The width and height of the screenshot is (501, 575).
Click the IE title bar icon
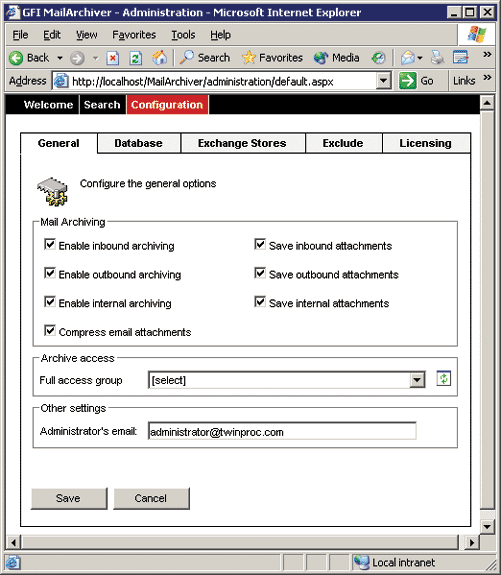[12, 12]
